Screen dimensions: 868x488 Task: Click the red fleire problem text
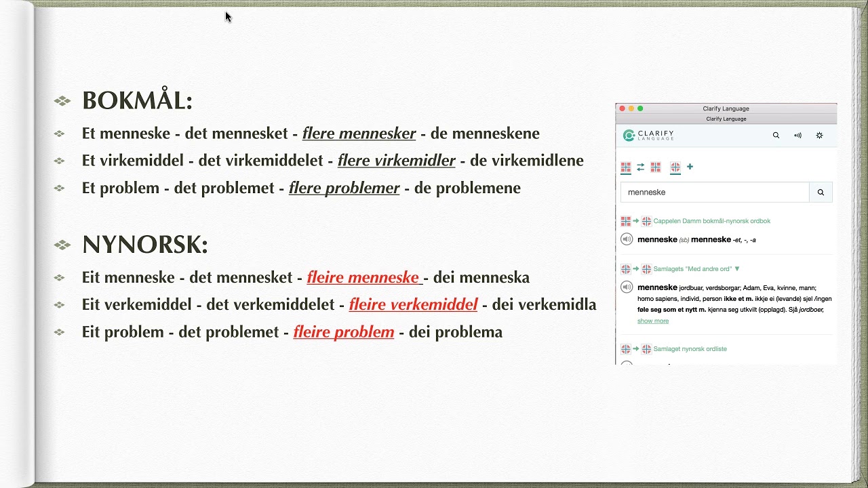pyautogui.click(x=344, y=332)
